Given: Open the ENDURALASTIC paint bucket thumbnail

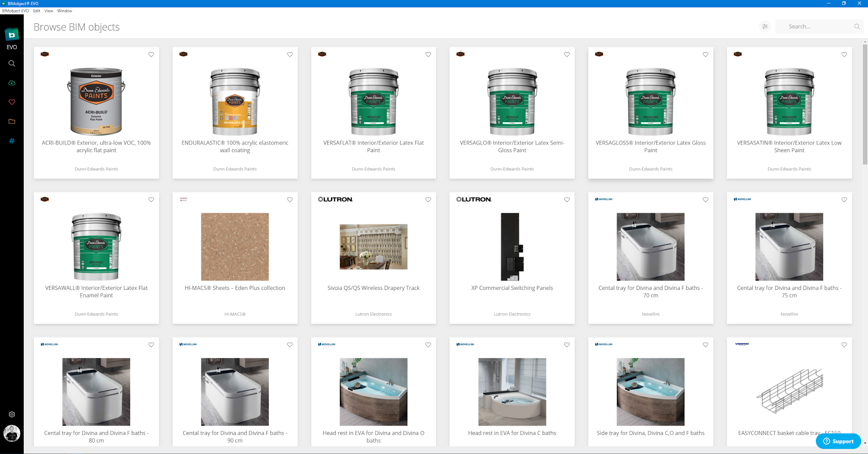Looking at the screenshot, I should (235, 101).
